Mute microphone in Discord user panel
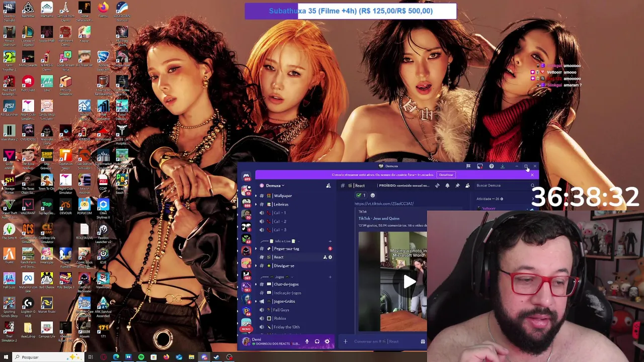 [307, 341]
